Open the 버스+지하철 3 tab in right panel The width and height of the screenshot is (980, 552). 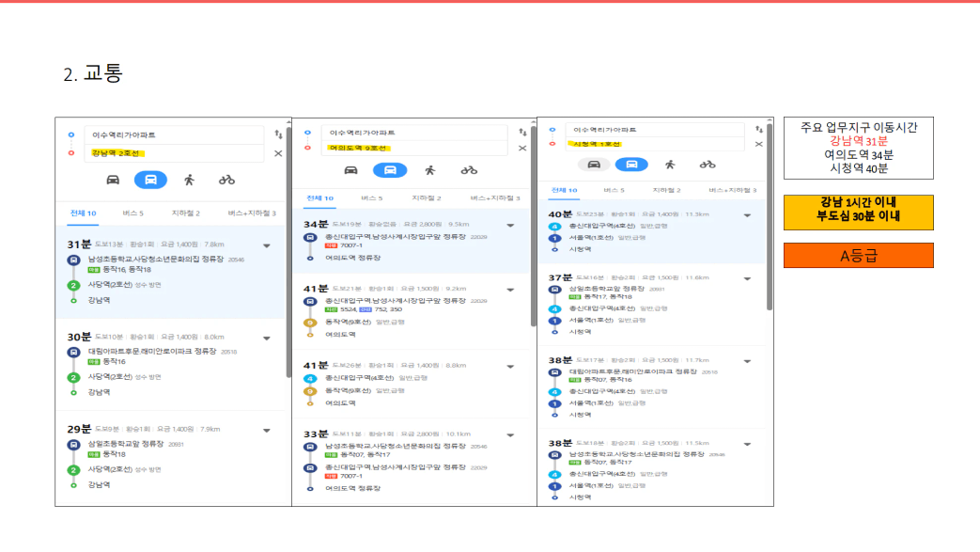[x=733, y=190]
